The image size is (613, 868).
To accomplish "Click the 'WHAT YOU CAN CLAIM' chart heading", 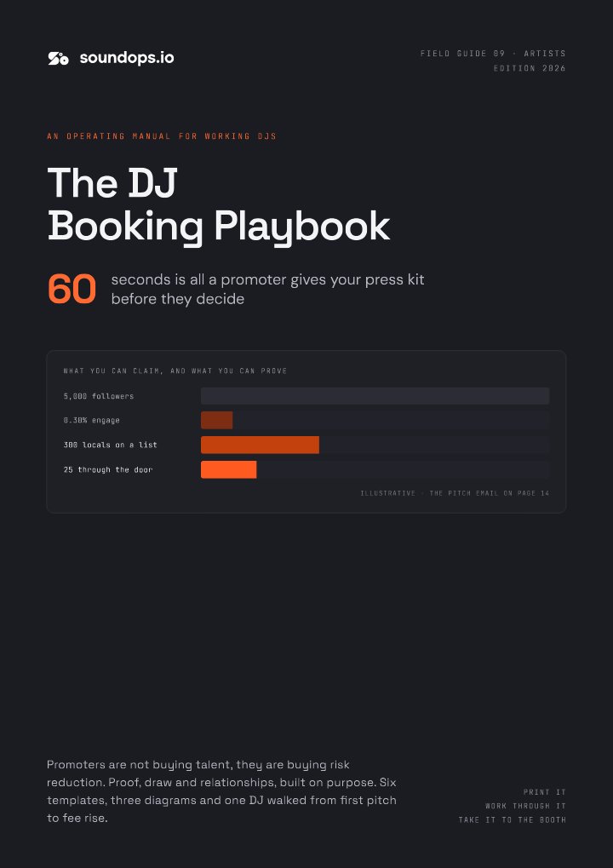I will pyautogui.click(x=175, y=371).
